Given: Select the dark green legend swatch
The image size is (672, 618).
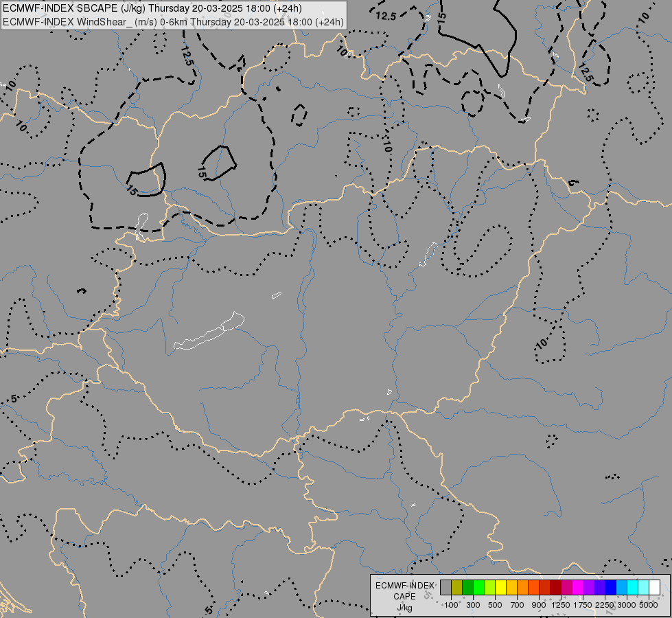Looking at the screenshot, I should coord(467,588).
